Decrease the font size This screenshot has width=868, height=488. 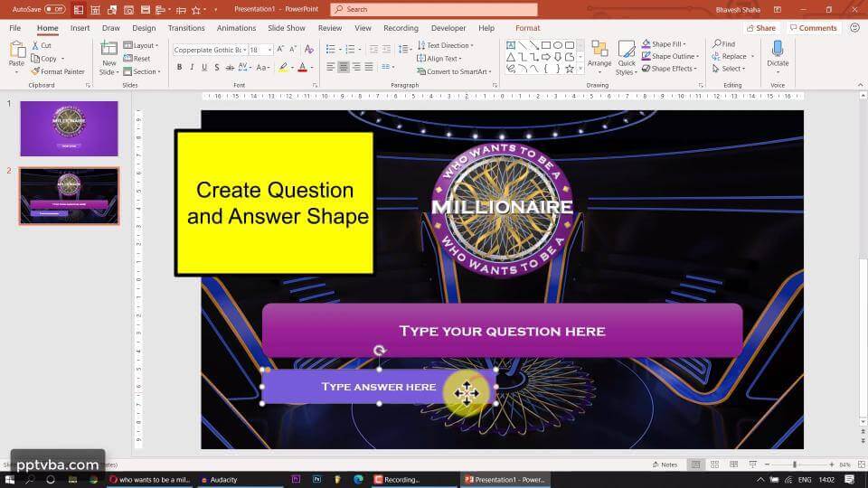click(x=293, y=49)
